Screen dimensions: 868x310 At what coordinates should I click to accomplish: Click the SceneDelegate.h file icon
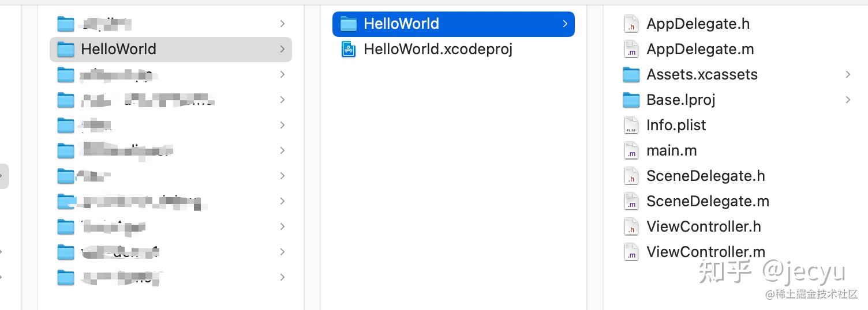coord(631,176)
